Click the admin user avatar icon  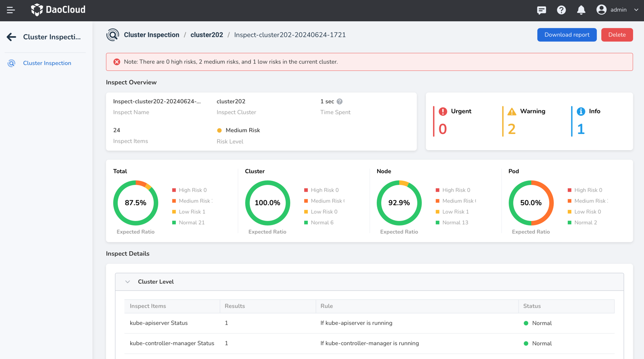(601, 9)
